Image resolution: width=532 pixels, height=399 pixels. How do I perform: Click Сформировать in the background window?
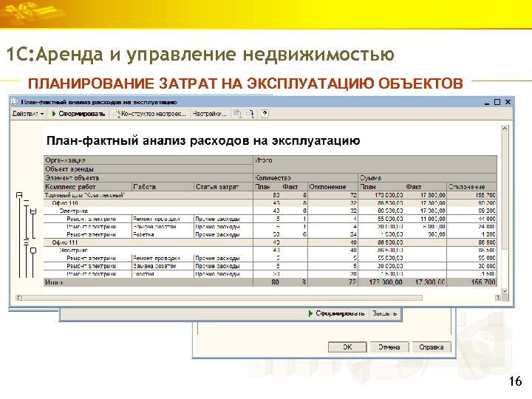click(337, 313)
